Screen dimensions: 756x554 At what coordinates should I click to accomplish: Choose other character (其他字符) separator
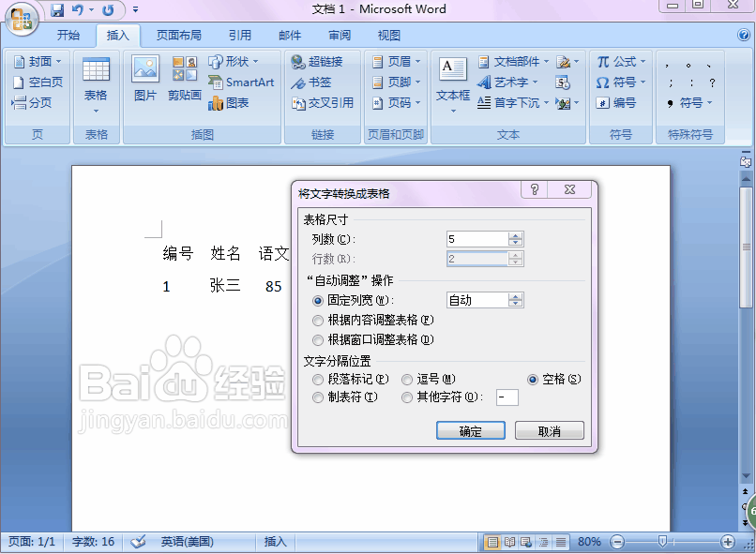[x=442, y=397]
